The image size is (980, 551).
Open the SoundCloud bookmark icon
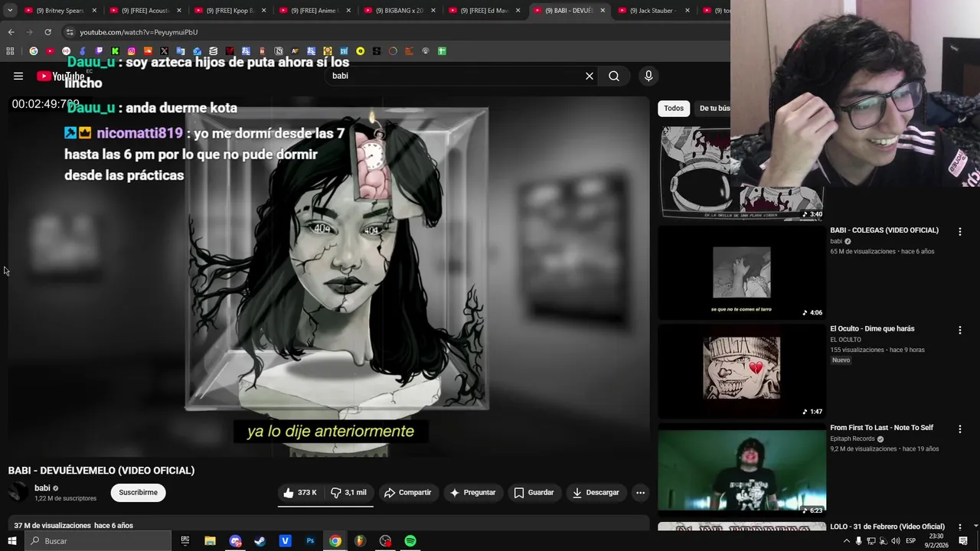[x=148, y=51]
